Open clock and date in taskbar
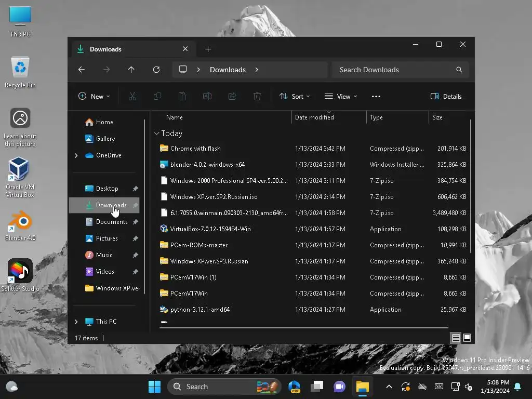The width and height of the screenshot is (532, 399). click(x=495, y=387)
